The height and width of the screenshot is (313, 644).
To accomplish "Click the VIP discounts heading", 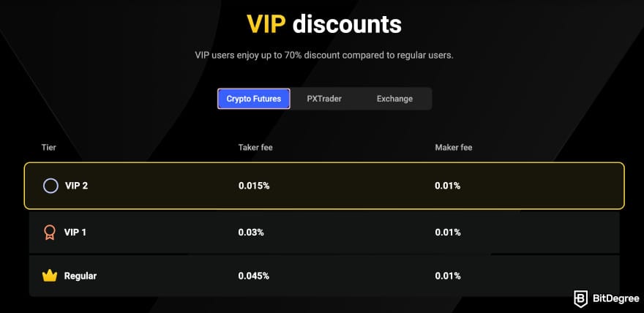I will tap(323, 24).
